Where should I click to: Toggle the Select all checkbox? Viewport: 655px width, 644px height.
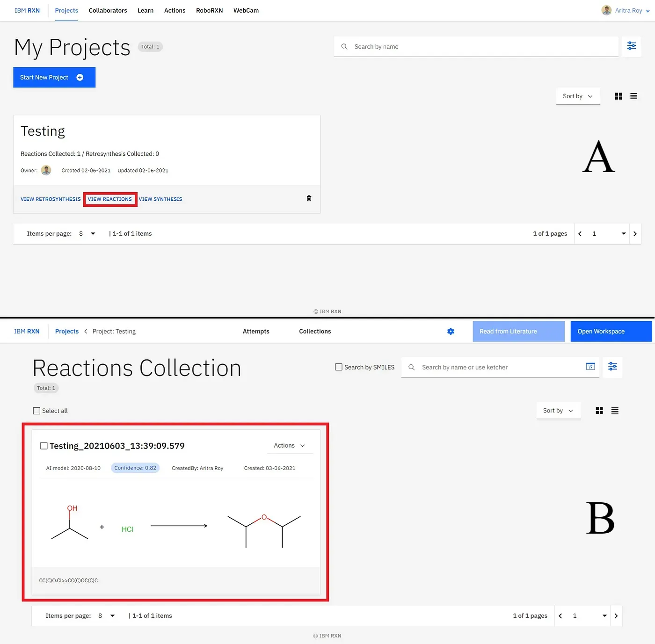click(x=36, y=410)
